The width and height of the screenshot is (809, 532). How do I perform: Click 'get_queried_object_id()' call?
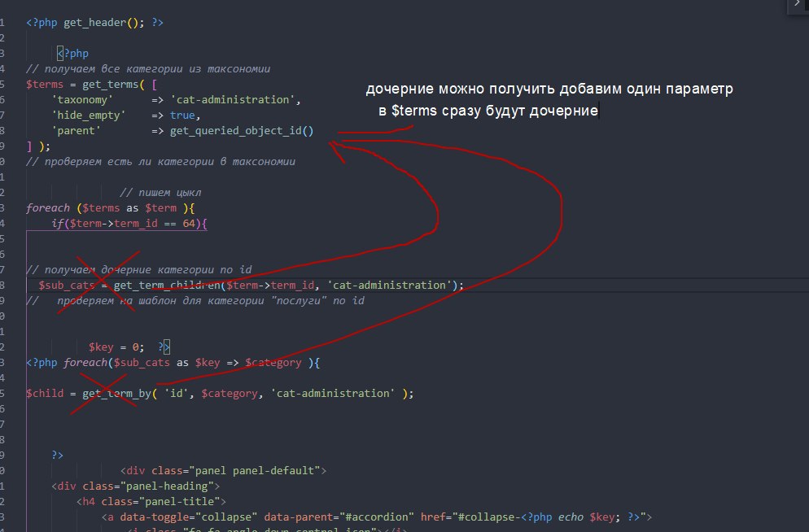(242, 130)
